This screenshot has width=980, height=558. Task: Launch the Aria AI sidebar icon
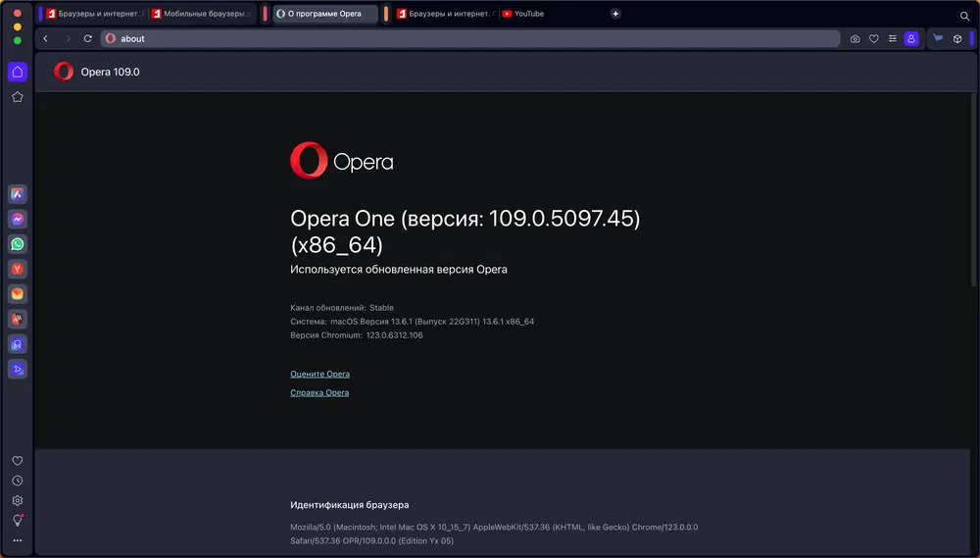[18, 194]
